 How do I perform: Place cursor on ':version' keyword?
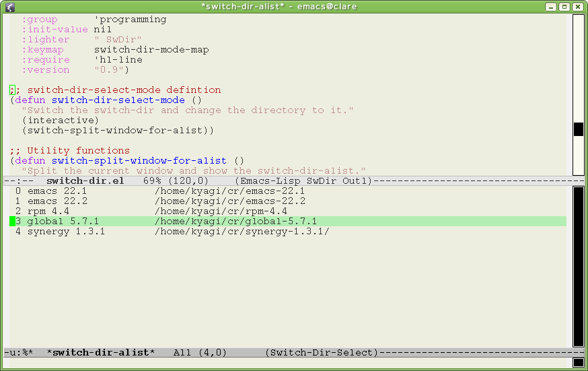point(45,70)
